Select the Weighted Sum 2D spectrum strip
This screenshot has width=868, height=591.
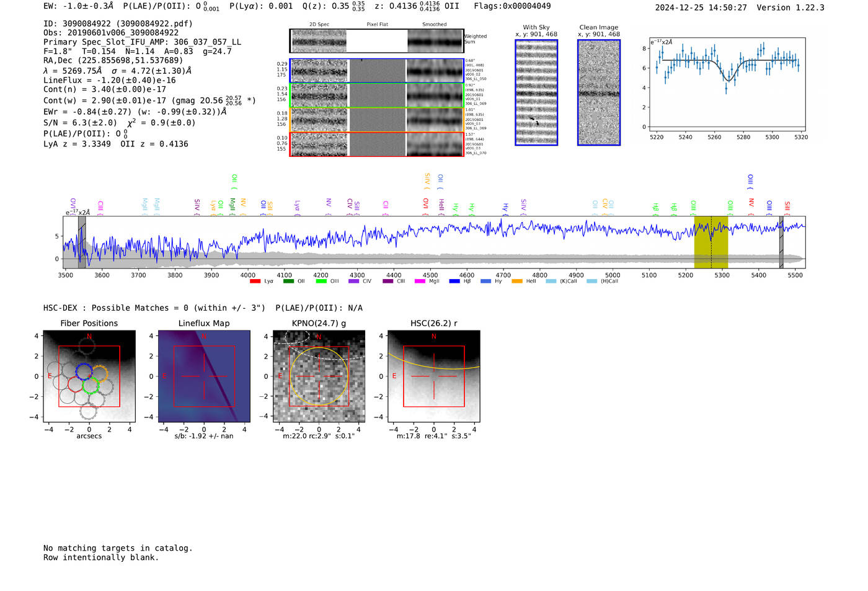[x=376, y=41]
